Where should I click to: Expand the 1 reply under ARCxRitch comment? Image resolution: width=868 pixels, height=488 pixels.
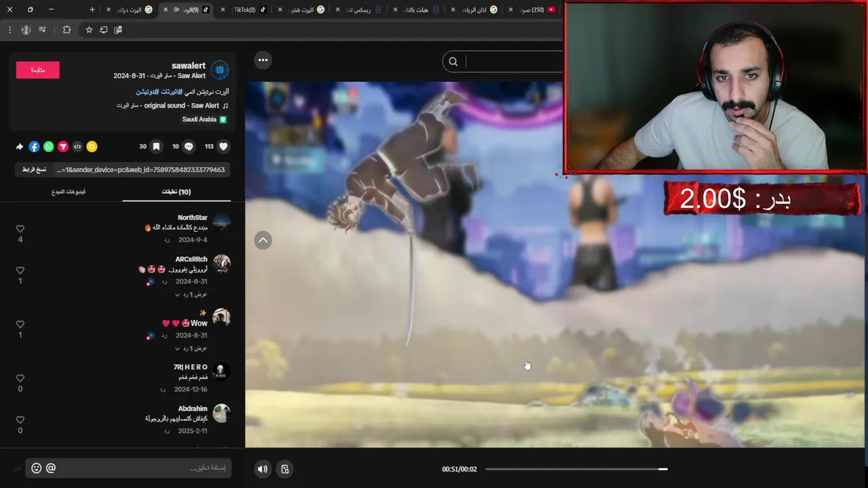coord(191,295)
